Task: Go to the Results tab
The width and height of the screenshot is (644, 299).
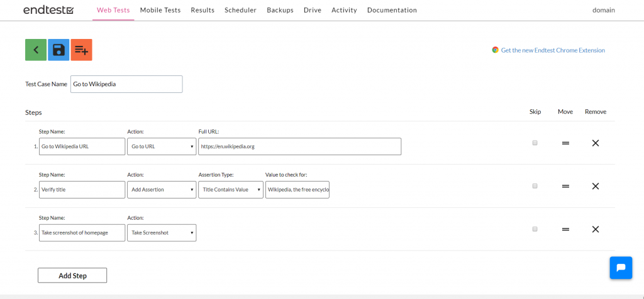Action: pos(203,10)
